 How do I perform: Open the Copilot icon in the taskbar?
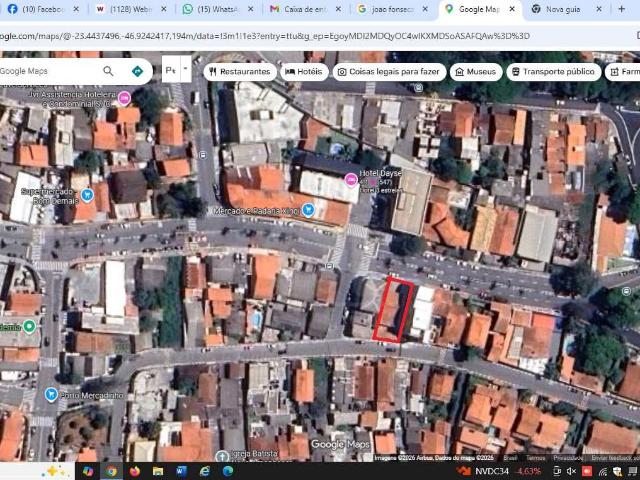point(88,471)
